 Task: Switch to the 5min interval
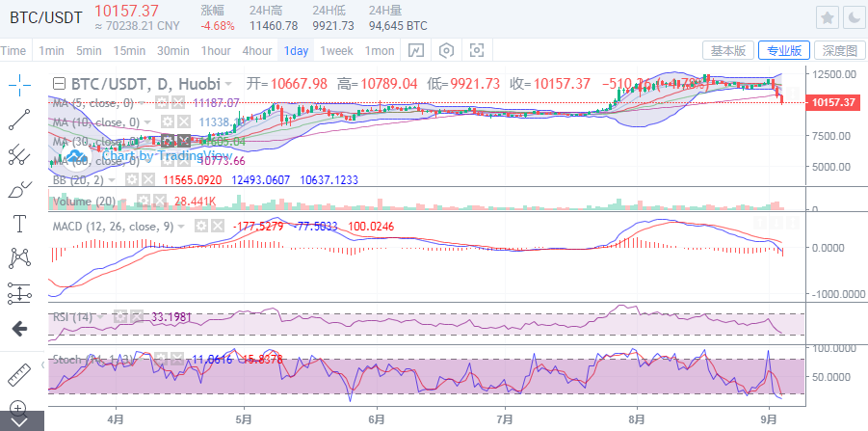(89, 51)
